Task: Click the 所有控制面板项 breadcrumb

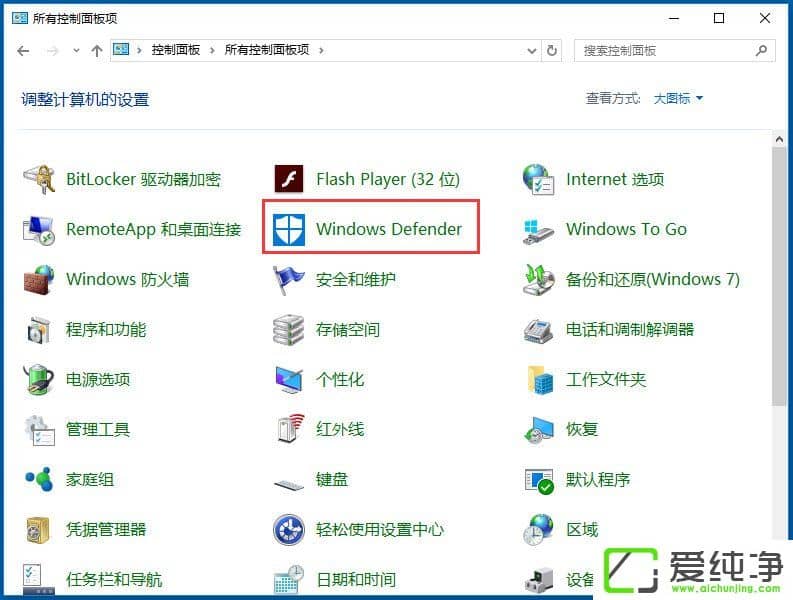Action: [267, 50]
